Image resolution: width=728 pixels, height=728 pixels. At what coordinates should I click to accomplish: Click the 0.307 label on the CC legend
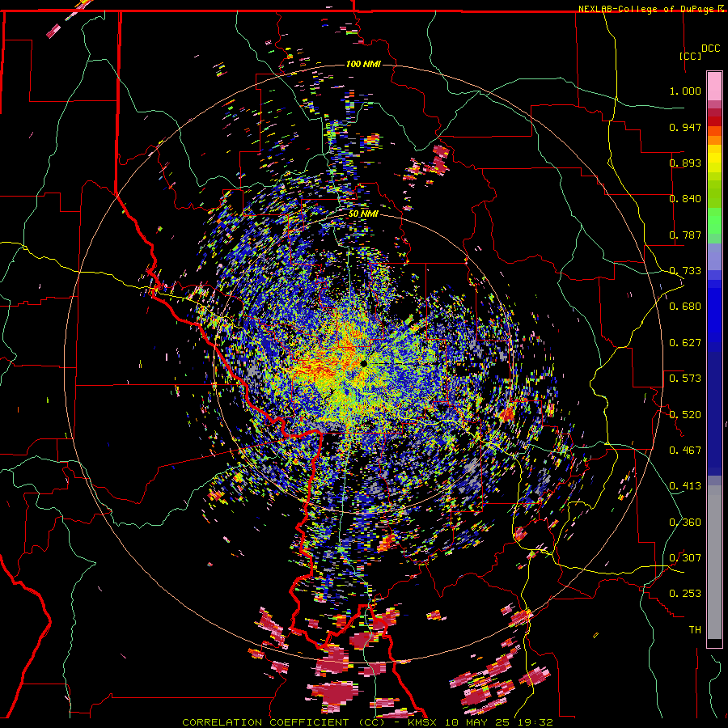(x=685, y=558)
